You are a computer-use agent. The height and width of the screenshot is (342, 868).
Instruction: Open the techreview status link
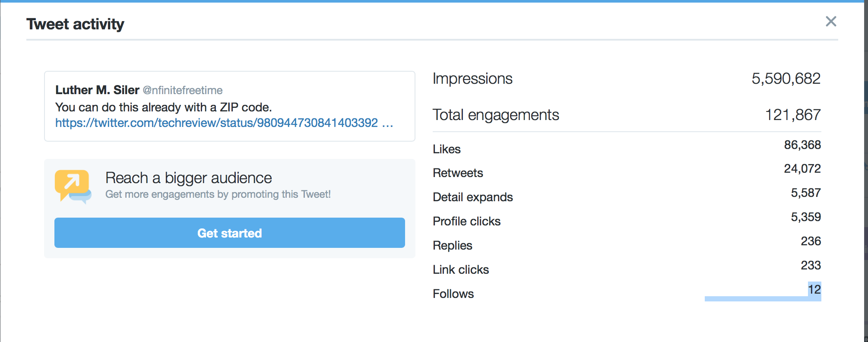coord(224,123)
